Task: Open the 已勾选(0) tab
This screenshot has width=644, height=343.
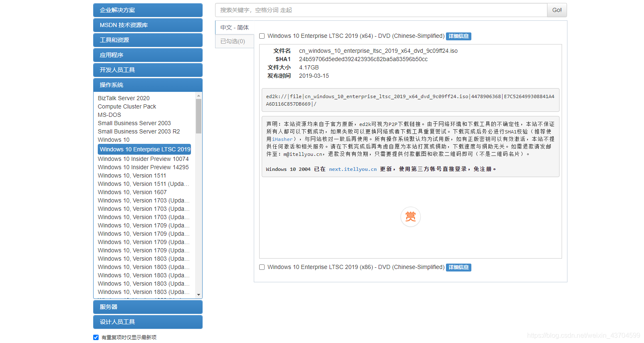Action: click(x=235, y=41)
